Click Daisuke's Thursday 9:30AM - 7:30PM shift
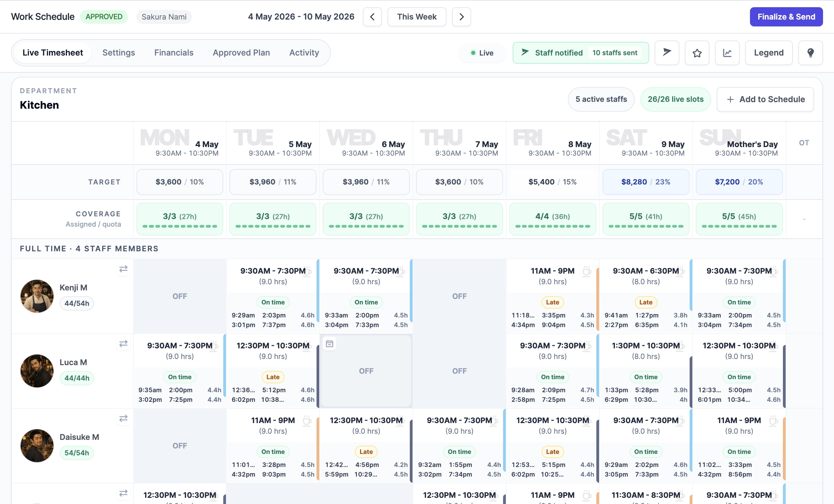This screenshot has width=834, height=504. pyautogui.click(x=459, y=425)
